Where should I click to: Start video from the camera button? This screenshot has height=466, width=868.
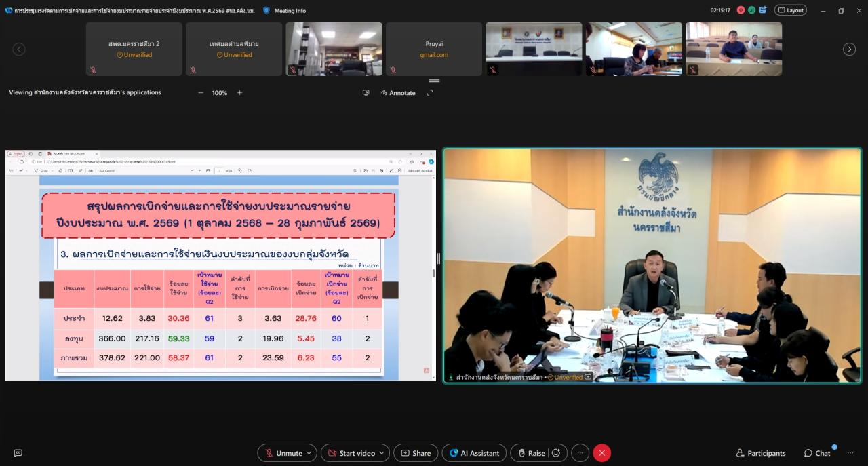point(350,453)
